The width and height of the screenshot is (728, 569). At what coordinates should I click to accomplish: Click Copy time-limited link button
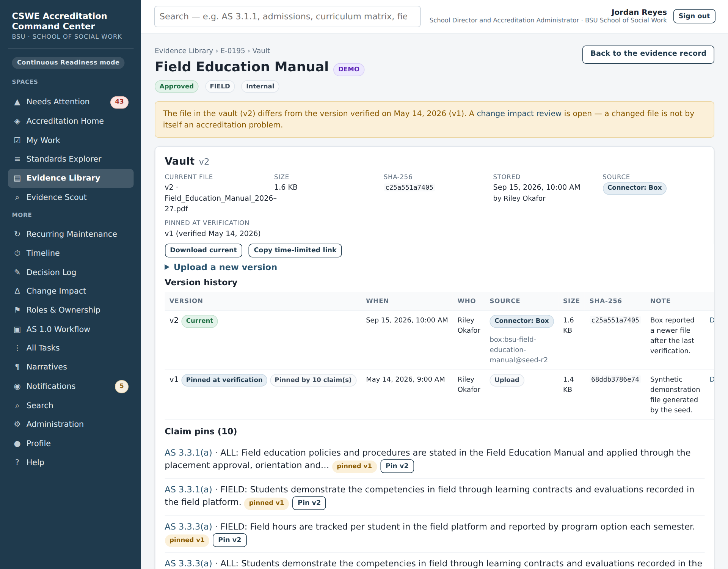pyautogui.click(x=295, y=250)
